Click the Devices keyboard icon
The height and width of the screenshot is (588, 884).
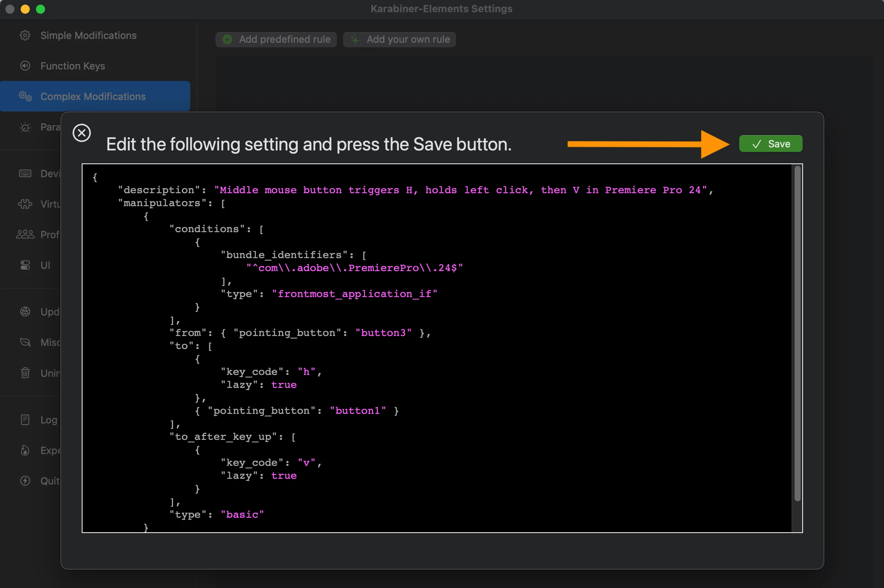click(x=25, y=174)
